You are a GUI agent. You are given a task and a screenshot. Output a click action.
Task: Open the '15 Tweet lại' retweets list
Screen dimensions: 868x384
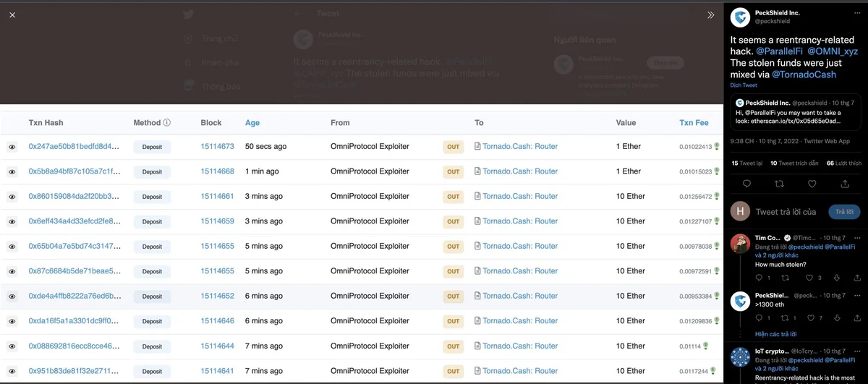(746, 163)
